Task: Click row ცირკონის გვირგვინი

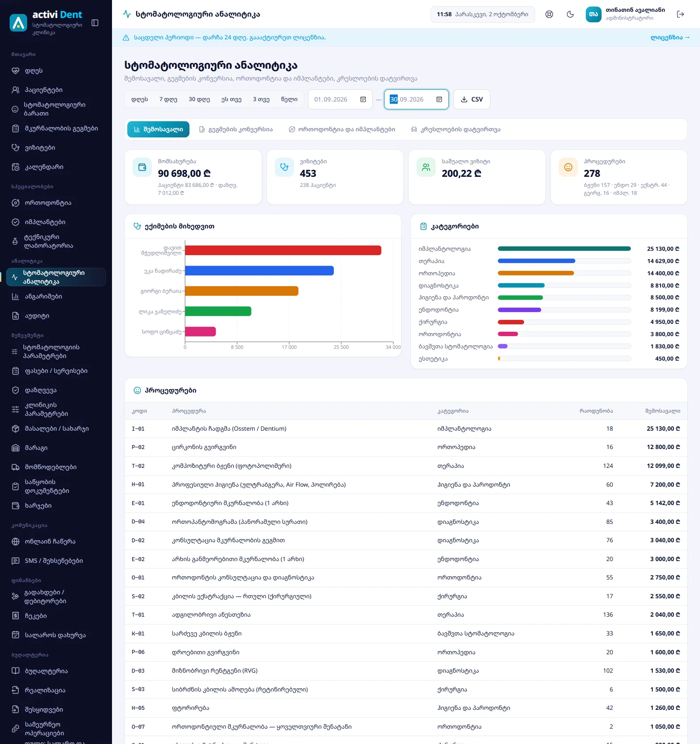Action: pyautogui.click(x=406, y=447)
